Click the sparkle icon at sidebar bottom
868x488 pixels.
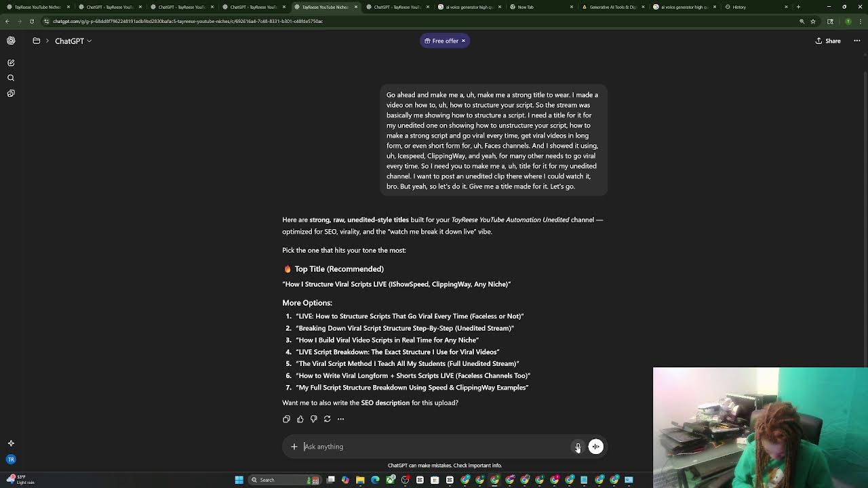point(11,443)
